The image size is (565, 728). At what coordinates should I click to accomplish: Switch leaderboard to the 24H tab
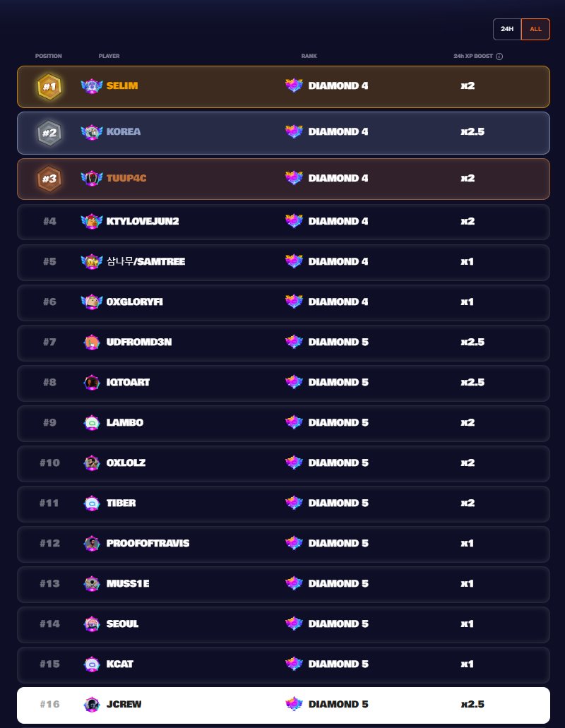(507, 29)
